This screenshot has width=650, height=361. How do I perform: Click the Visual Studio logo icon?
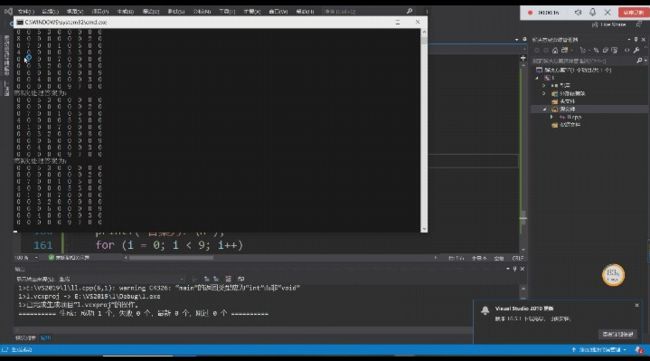click(x=8, y=11)
